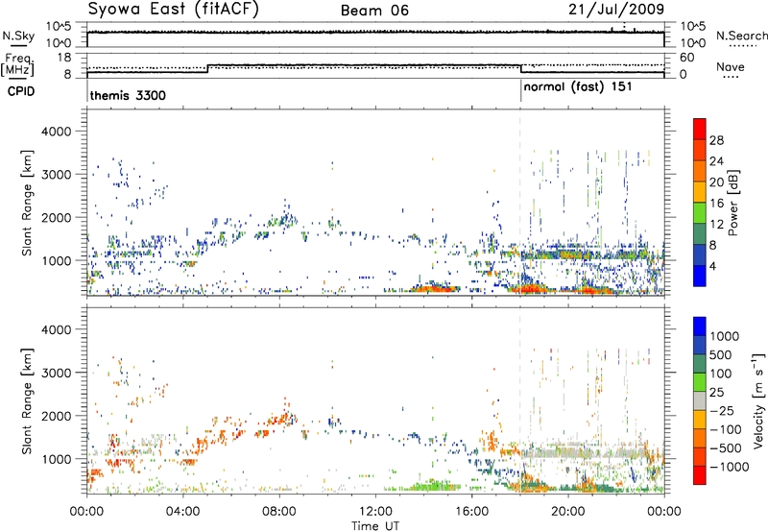The width and height of the screenshot is (768, 532).
Task: Click the "08:00" time axis tick label
Action: (x=278, y=512)
